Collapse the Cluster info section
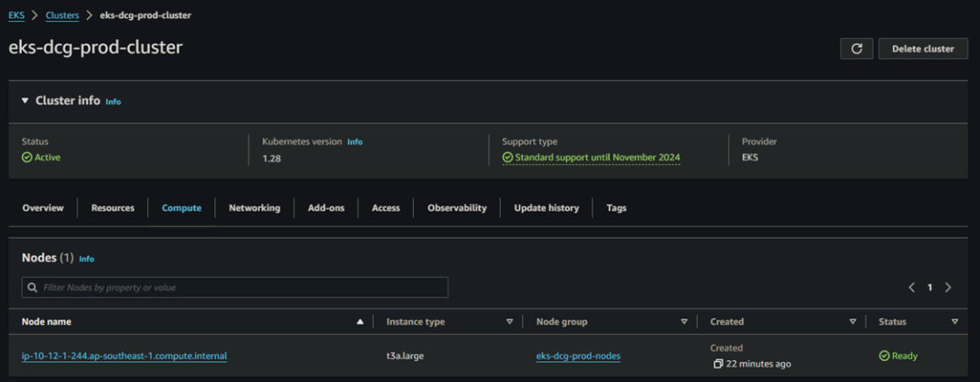Screen dimensions: 980x382 coord(25,101)
